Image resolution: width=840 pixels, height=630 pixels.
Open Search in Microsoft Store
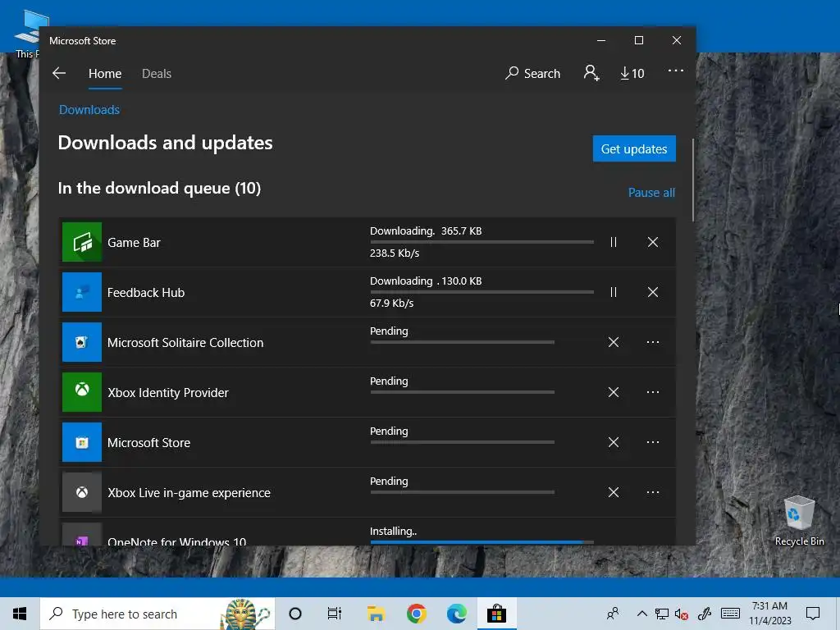coord(532,73)
